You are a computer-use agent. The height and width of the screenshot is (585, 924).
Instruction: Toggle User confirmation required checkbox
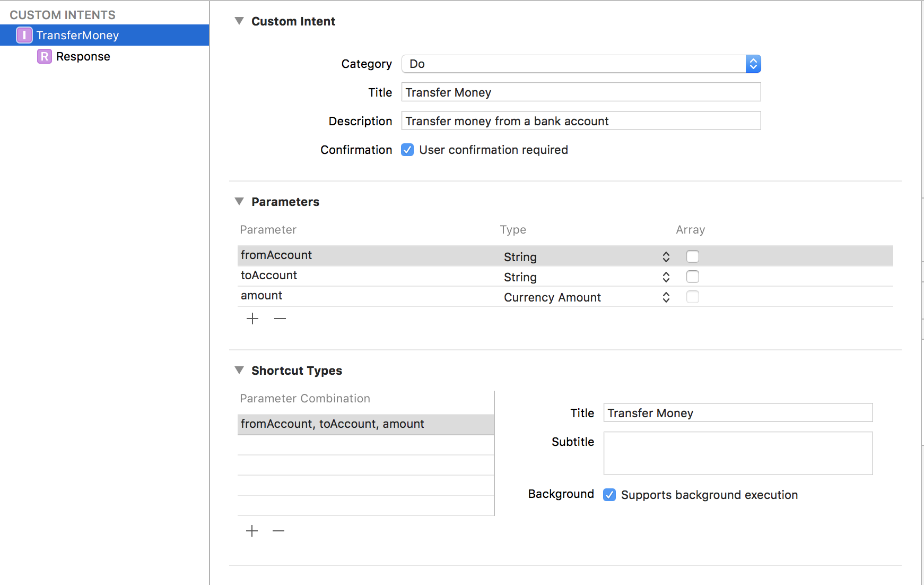click(407, 150)
